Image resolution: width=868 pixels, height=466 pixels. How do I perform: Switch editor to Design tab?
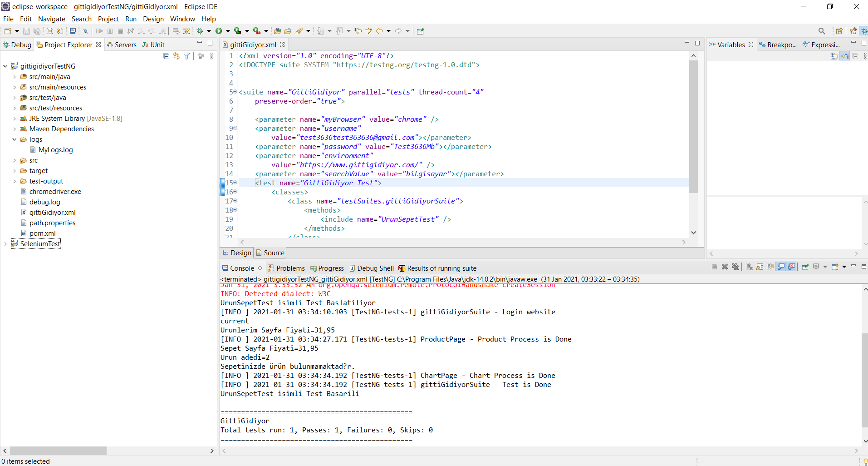[237, 253]
